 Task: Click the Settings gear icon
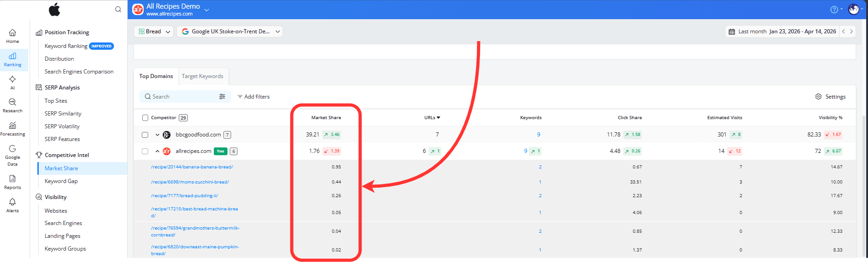[818, 96]
